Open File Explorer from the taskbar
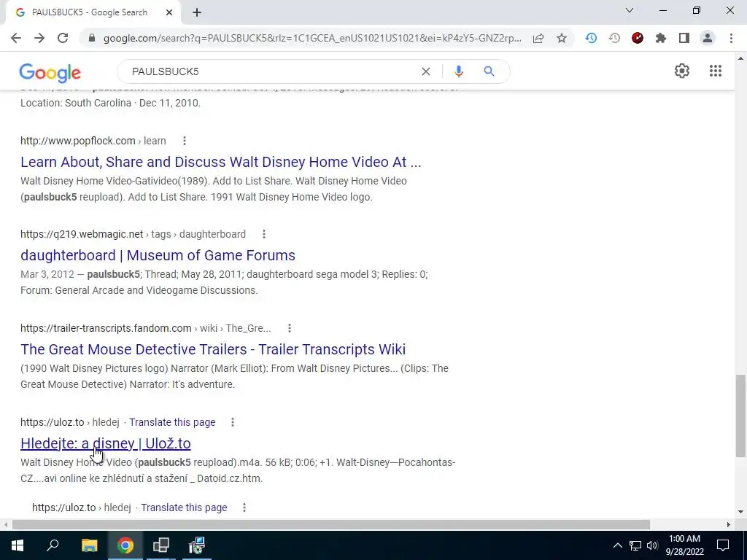 tap(89, 545)
